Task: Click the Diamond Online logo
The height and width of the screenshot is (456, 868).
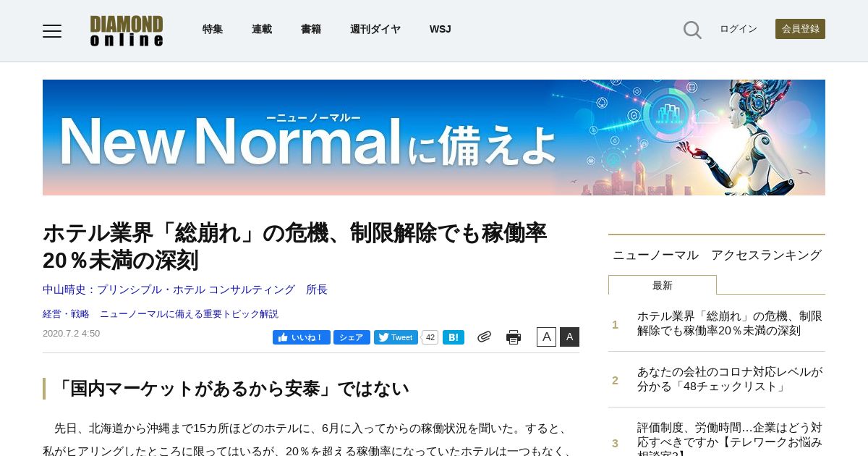Action: [127, 30]
